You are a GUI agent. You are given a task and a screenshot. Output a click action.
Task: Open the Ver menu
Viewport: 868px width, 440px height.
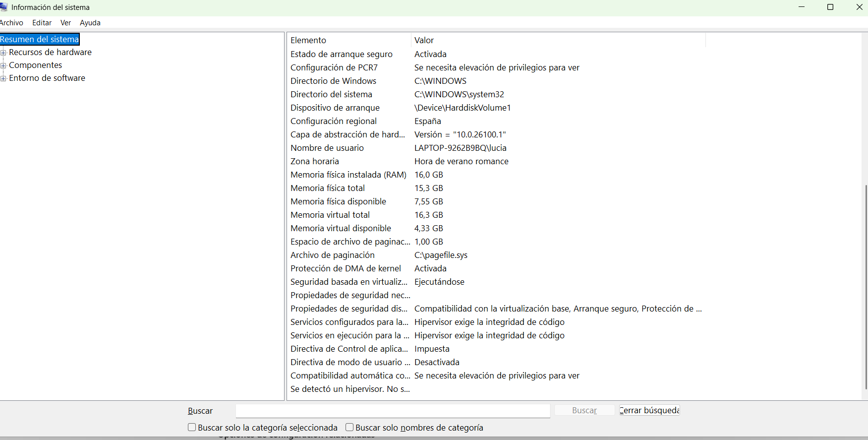coord(65,23)
